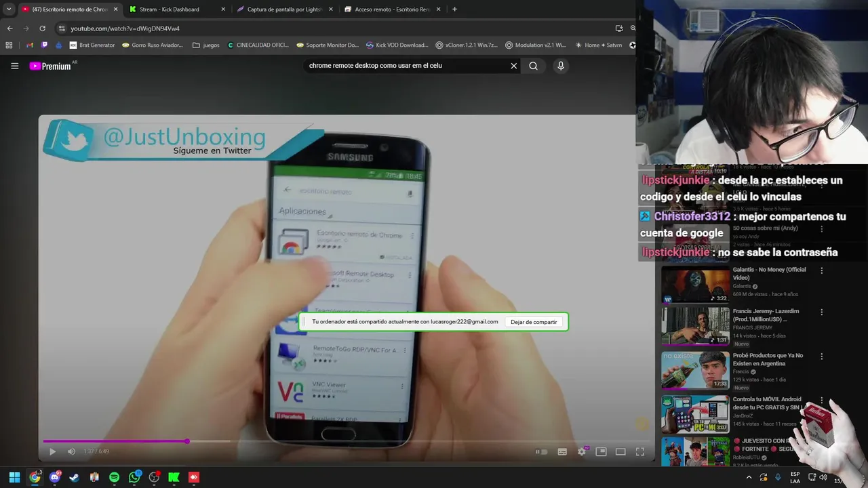The height and width of the screenshot is (488, 868).
Task: Toggle subtitles/closed captions on the video
Action: pyautogui.click(x=561, y=451)
